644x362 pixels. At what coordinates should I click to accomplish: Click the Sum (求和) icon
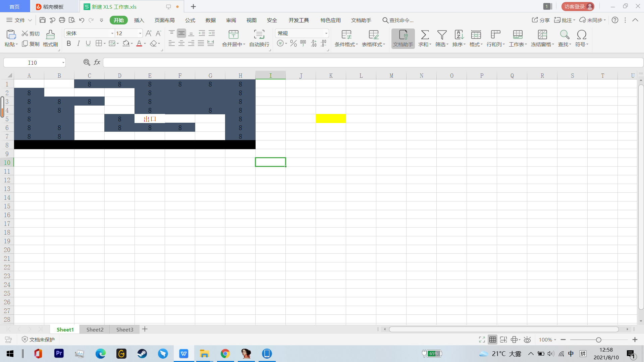click(425, 35)
